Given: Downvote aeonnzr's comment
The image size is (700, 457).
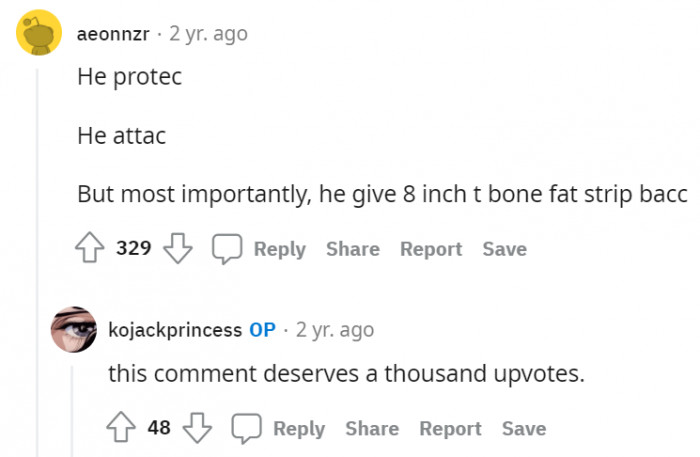Looking at the screenshot, I should 177,249.
